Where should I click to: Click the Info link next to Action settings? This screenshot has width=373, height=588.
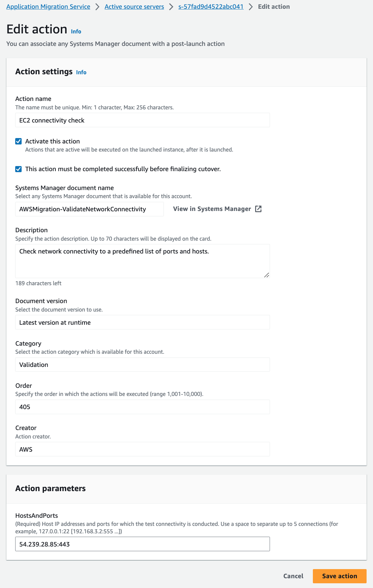[x=81, y=72]
